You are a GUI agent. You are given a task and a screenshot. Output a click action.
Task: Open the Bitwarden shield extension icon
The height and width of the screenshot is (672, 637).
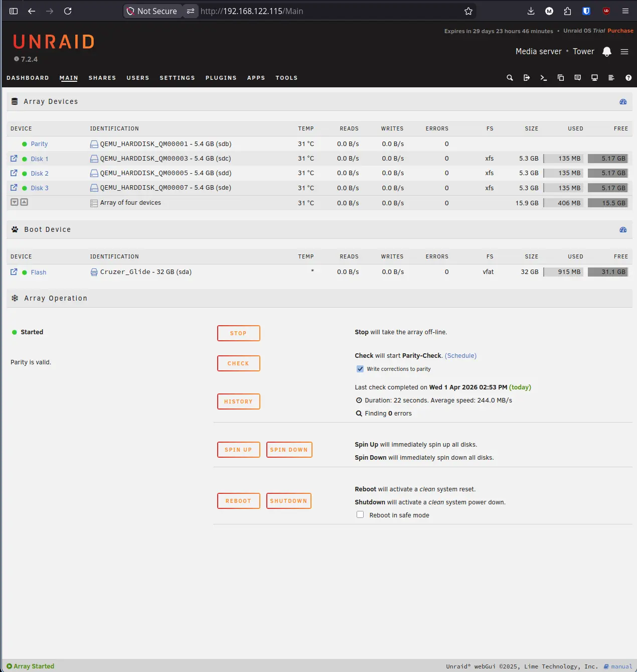(586, 11)
